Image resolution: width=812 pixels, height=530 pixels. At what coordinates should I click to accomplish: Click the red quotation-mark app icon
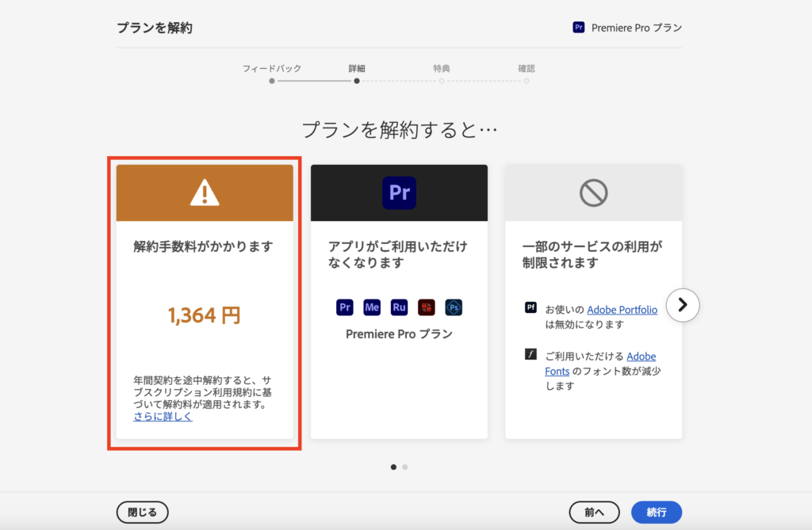[x=426, y=307]
